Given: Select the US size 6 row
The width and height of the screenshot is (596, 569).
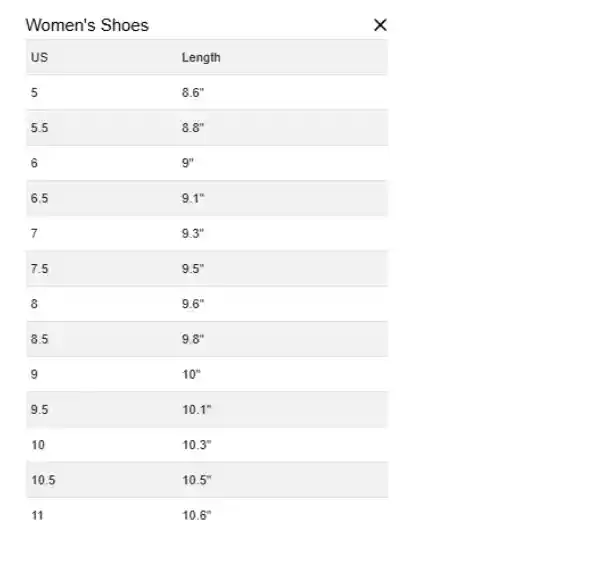Looking at the screenshot, I should (x=207, y=163).
